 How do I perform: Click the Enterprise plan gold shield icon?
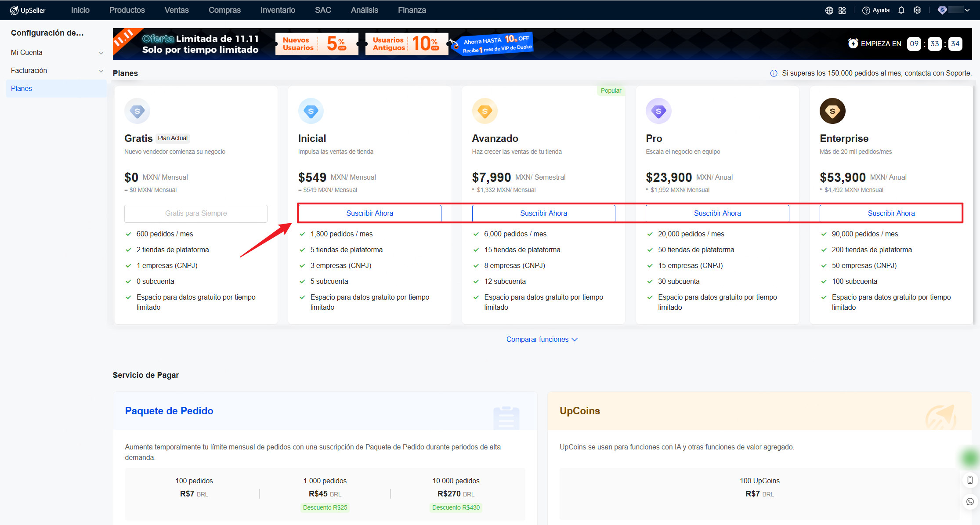tap(832, 111)
